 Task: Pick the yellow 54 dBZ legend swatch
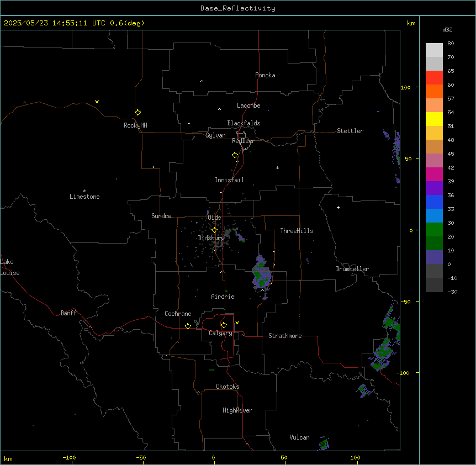[434, 119]
